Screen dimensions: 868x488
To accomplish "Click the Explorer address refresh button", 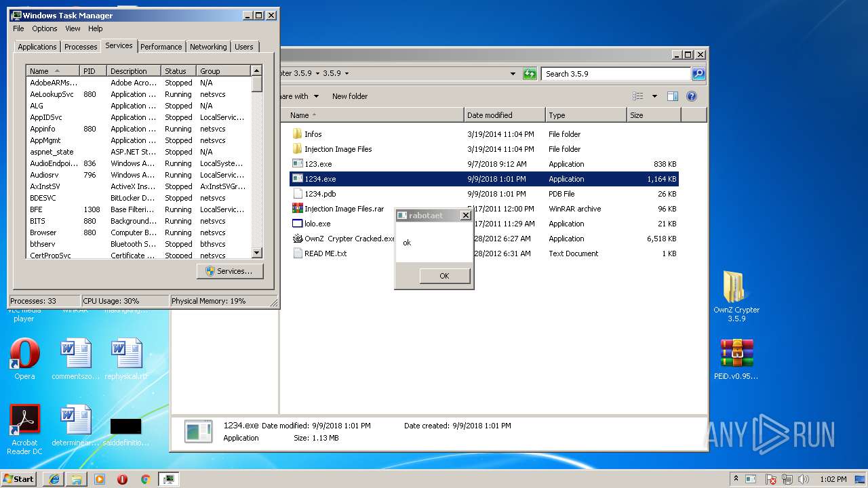I will tap(530, 74).
